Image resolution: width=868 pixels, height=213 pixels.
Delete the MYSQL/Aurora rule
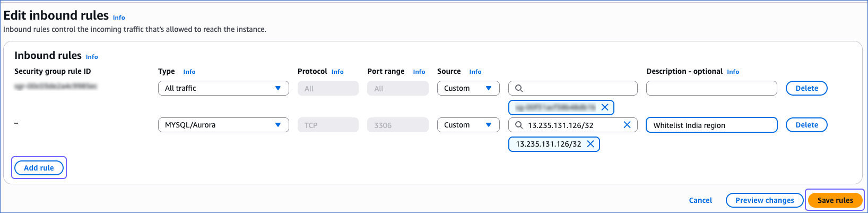806,125
